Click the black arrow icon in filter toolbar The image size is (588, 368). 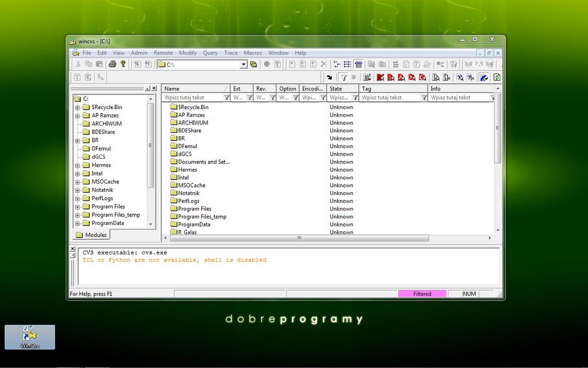pos(329,77)
